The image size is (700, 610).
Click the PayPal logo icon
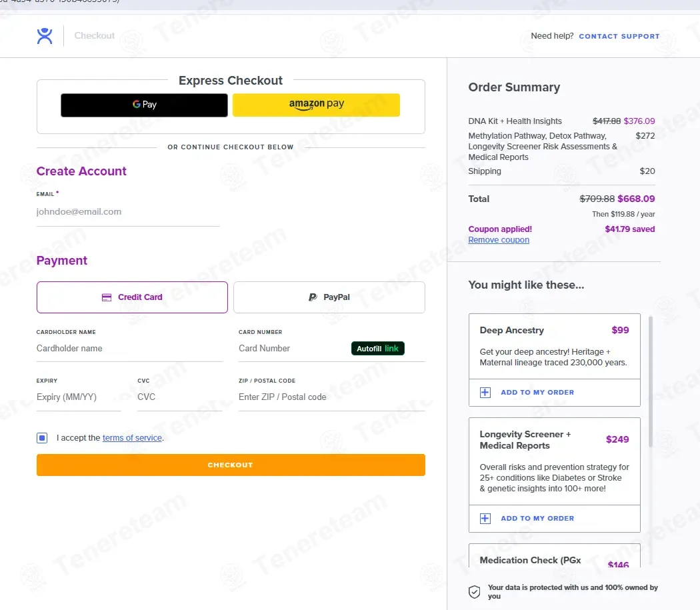313,297
